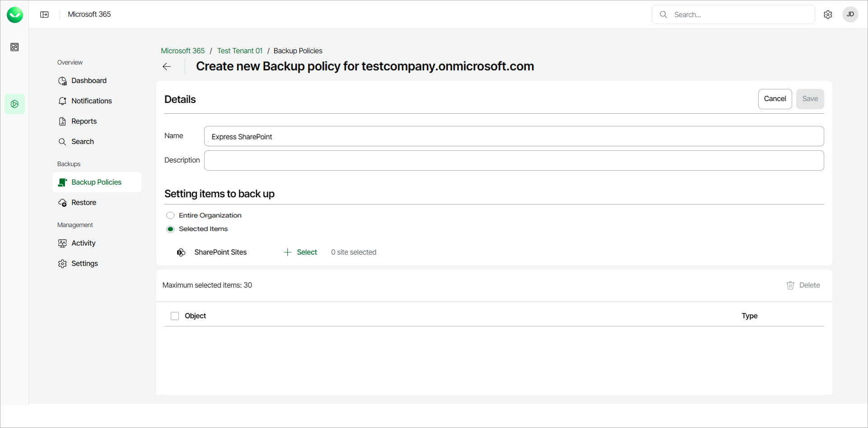Click the plus Select sites link

[x=300, y=252]
